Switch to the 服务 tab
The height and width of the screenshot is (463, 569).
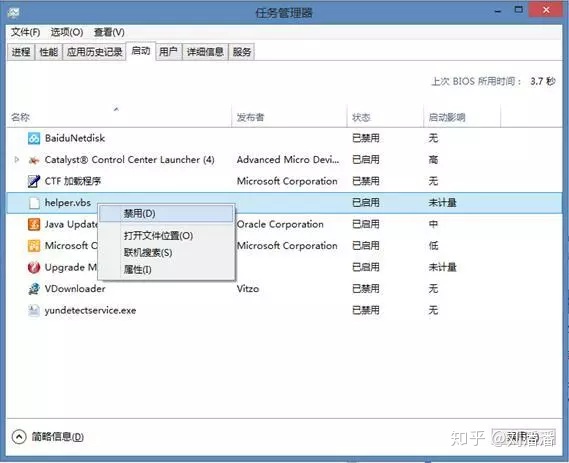pos(242,52)
